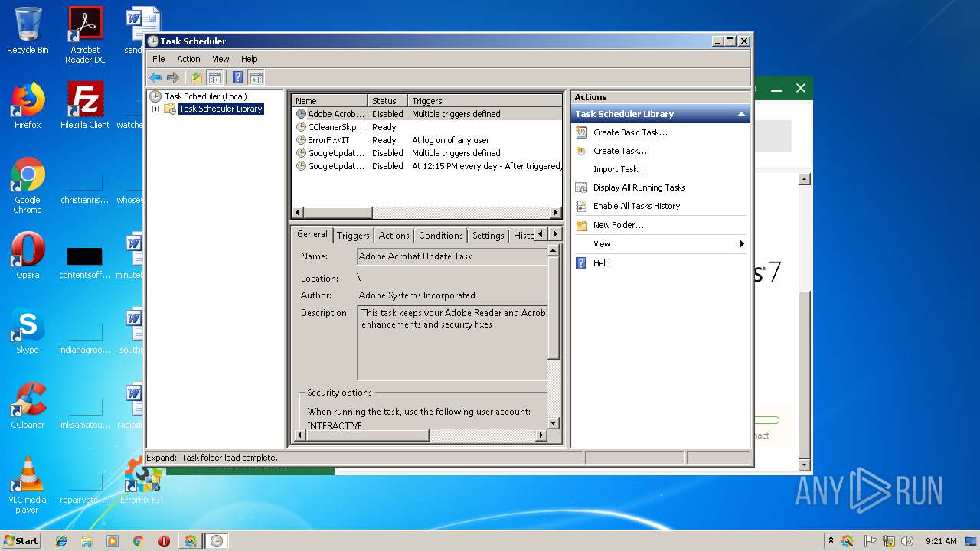Open VLC media player desktop icon
Viewport: 980px width, 551px height.
pos(28,485)
